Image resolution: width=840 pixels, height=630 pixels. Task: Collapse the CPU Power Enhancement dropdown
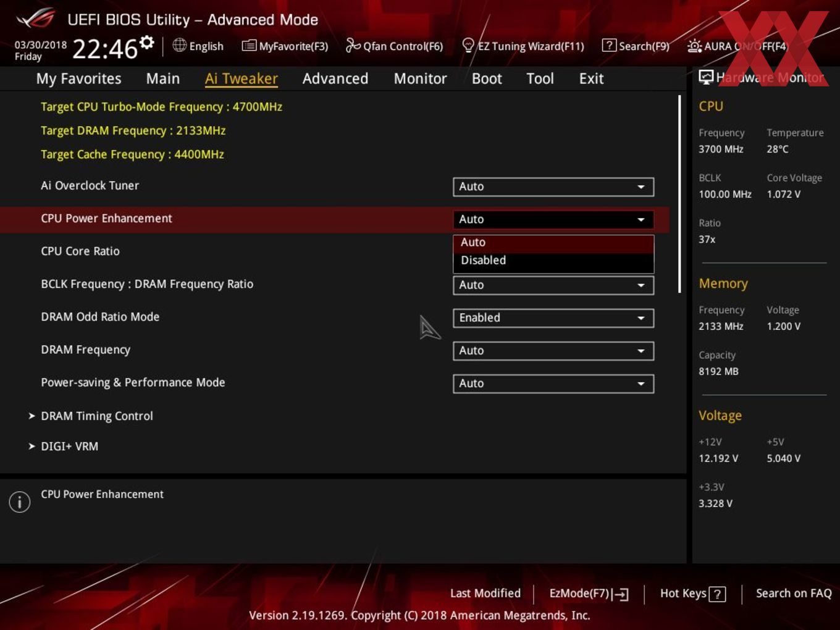pos(553,219)
